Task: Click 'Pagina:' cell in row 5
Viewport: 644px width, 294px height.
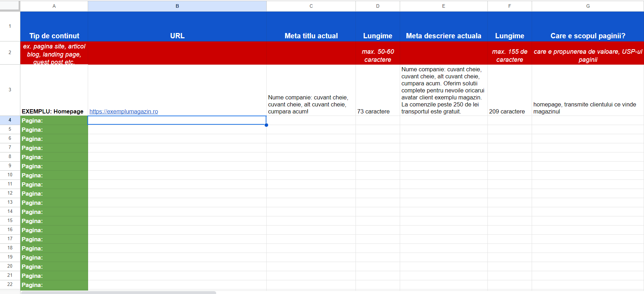Action: (x=54, y=130)
